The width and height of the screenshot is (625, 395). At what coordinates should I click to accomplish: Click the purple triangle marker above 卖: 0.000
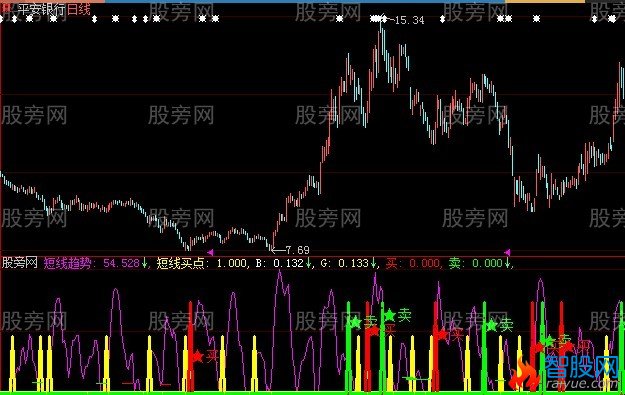507,252
